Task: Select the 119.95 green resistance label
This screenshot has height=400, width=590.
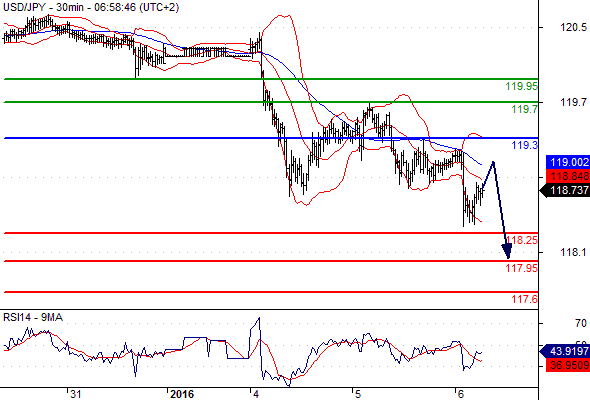Action: click(522, 86)
